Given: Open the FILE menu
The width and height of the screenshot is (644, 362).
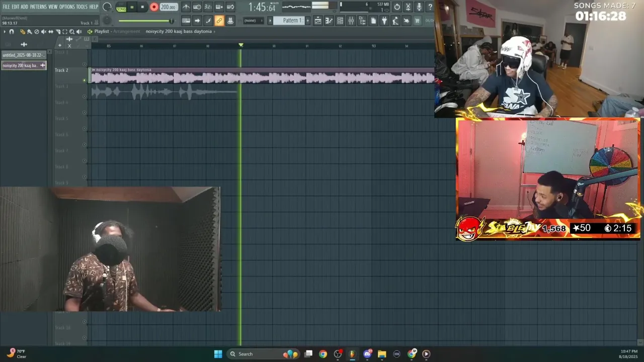Looking at the screenshot, I should tap(6, 7).
